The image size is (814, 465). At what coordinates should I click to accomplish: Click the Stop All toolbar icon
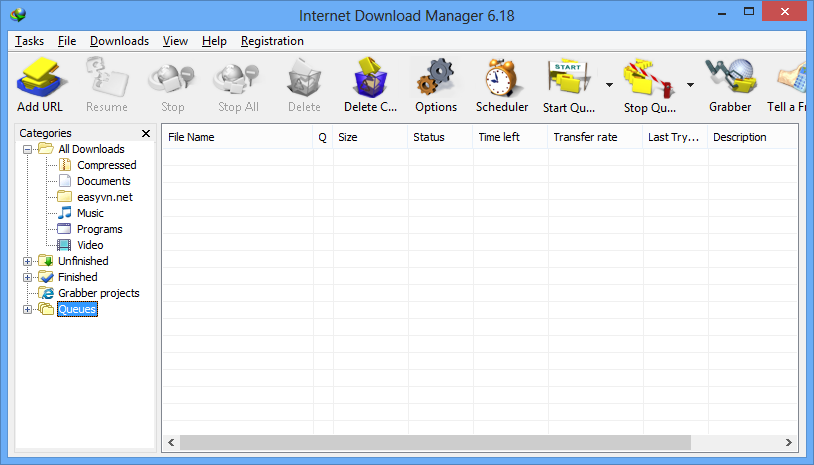[237, 79]
